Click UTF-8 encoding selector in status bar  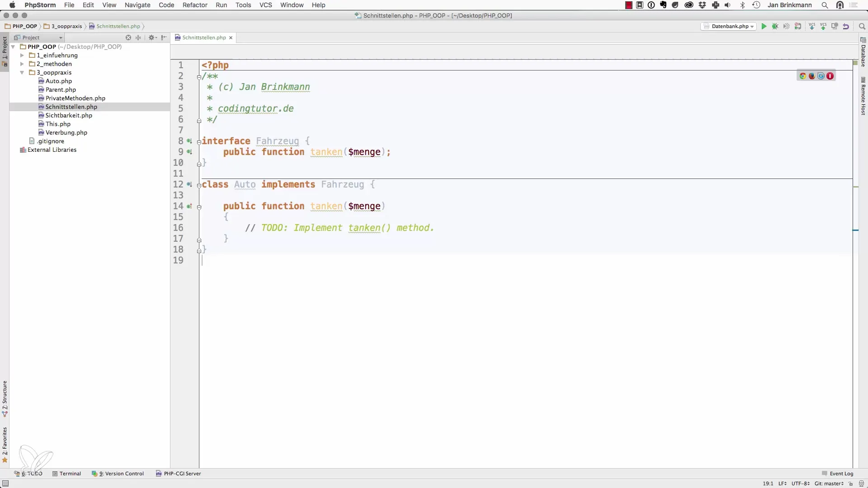tap(800, 483)
